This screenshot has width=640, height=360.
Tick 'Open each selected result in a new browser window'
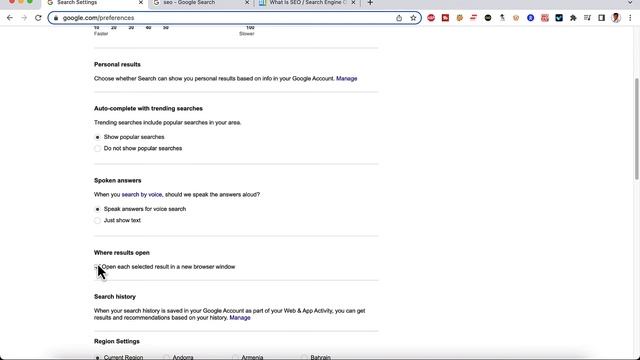[97, 267]
